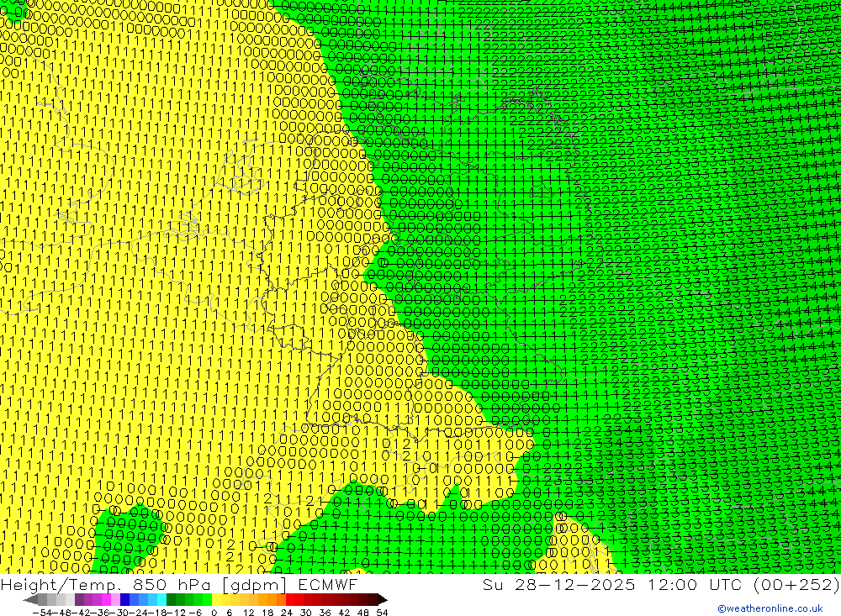Click the '54' label at the legend end
Screen dimensions: 841x616
point(382,613)
